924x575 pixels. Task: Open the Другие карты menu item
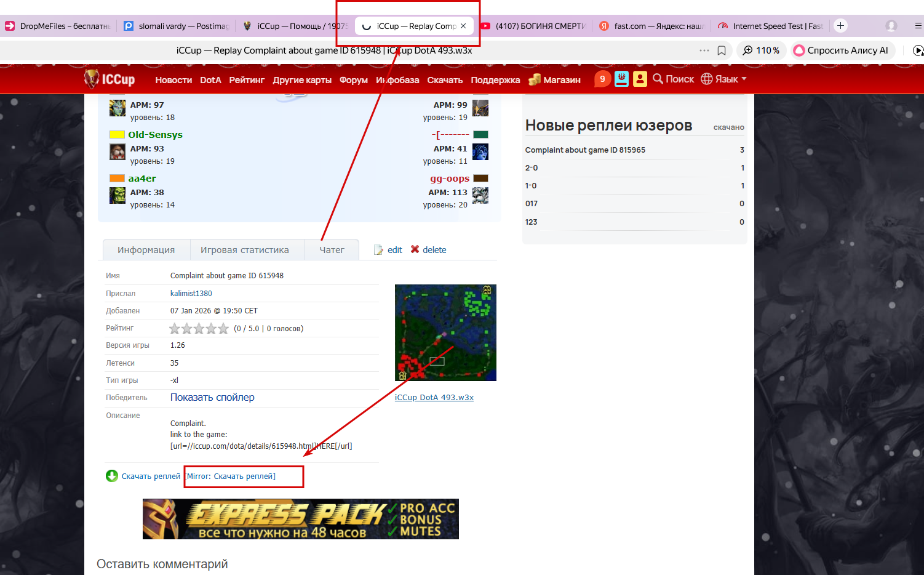[302, 80]
